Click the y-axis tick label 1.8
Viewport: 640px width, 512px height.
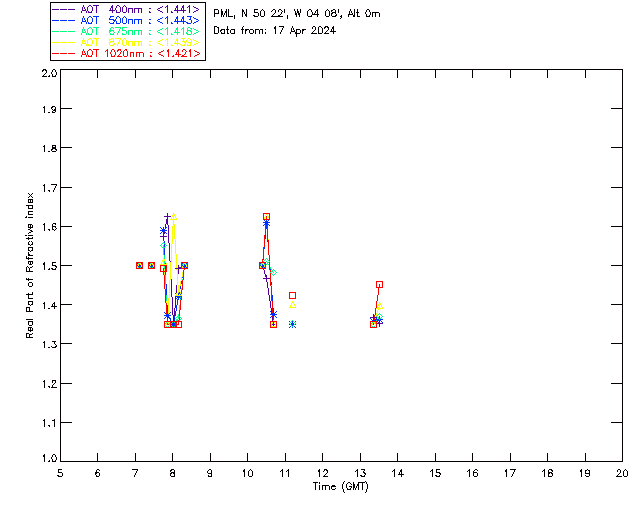49,148
